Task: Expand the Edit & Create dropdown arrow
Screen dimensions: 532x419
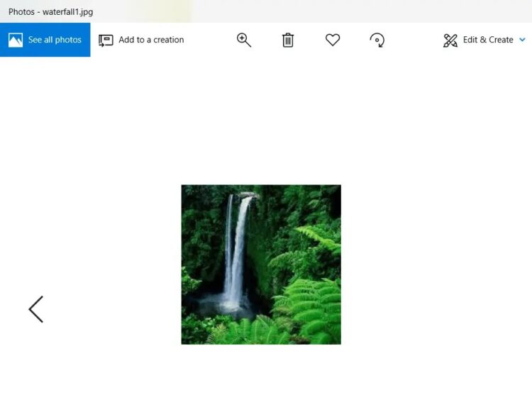Action: [x=523, y=40]
